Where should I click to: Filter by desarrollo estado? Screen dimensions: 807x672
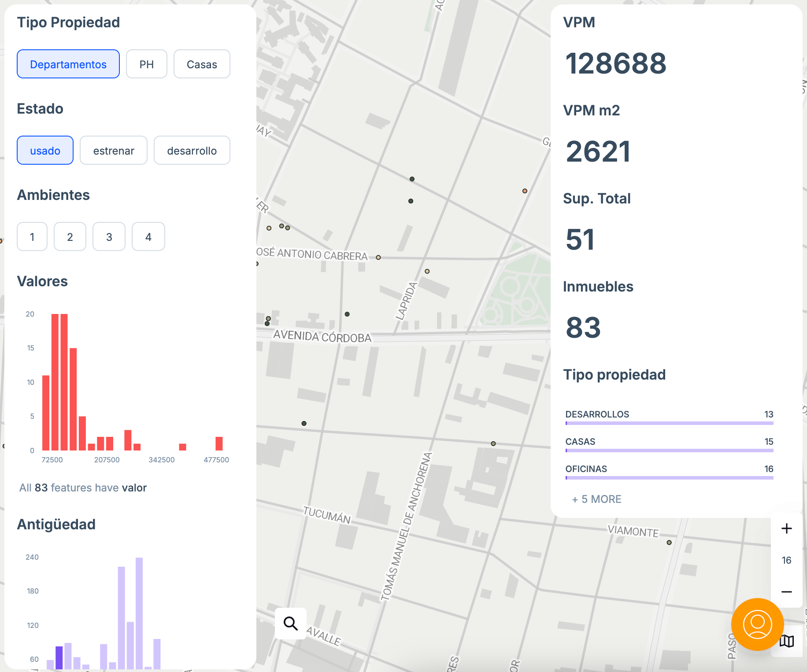[x=192, y=151]
